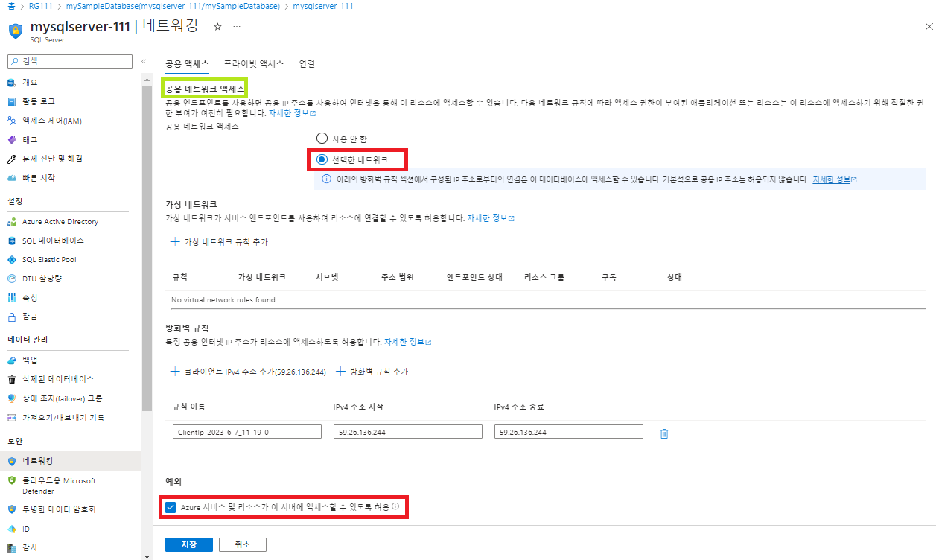Open 개요 overview icon in sidebar
The image size is (936, 560).
pos(11,82)
